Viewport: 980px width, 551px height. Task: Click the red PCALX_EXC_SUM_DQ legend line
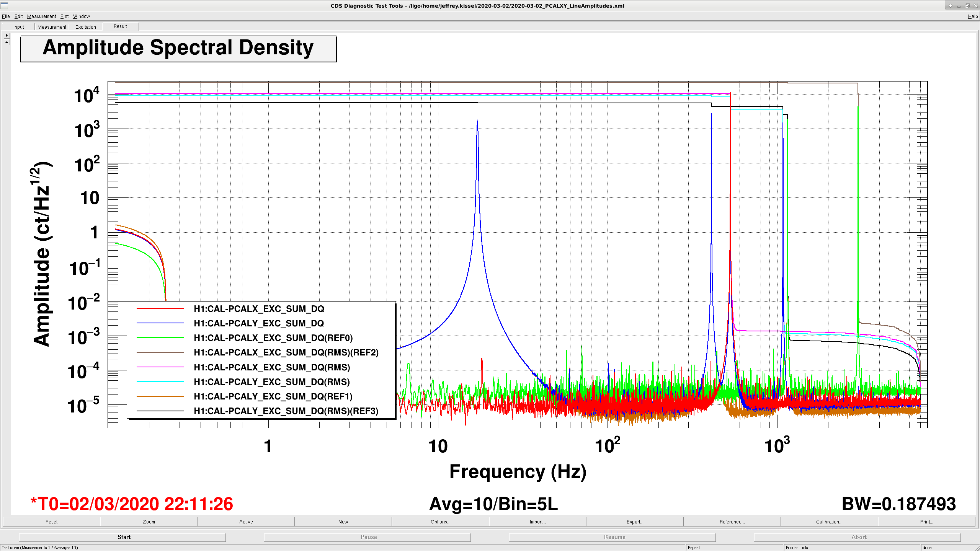coord(160,308)
